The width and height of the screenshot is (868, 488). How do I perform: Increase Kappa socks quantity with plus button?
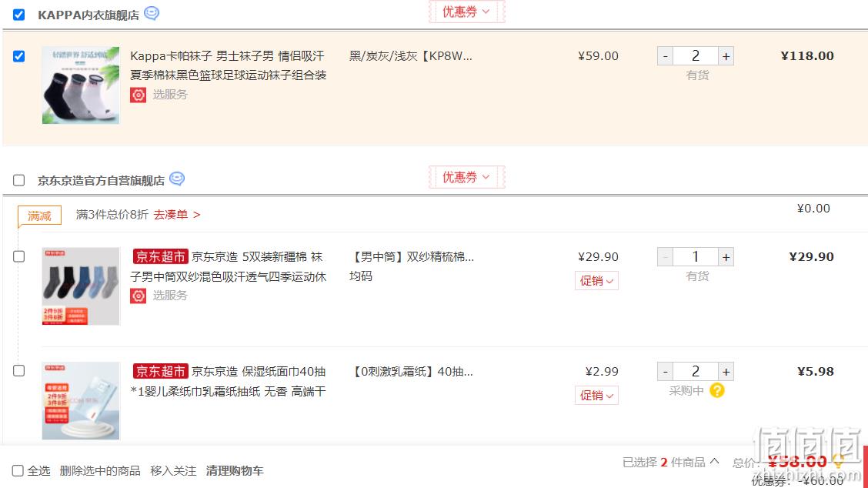tap(726, 56)
